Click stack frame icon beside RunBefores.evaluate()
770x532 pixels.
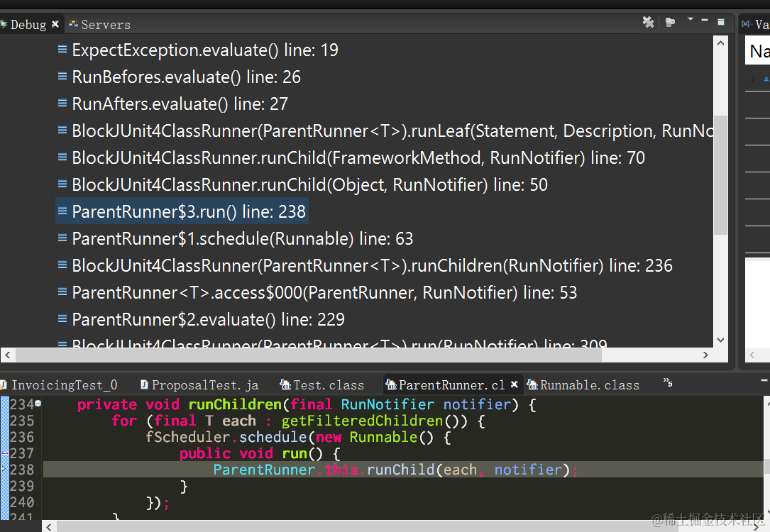pos(62,76)
